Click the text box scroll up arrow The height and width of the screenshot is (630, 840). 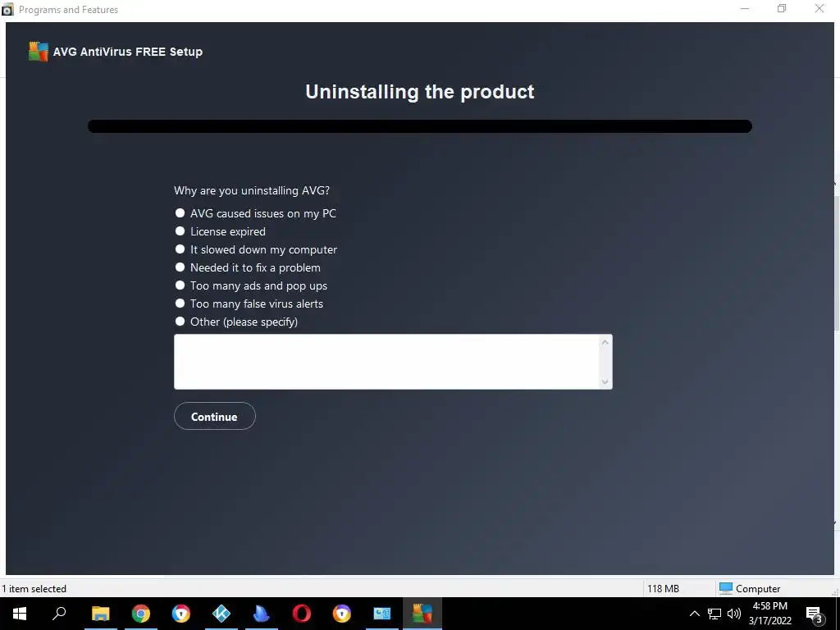pos(605,342)
